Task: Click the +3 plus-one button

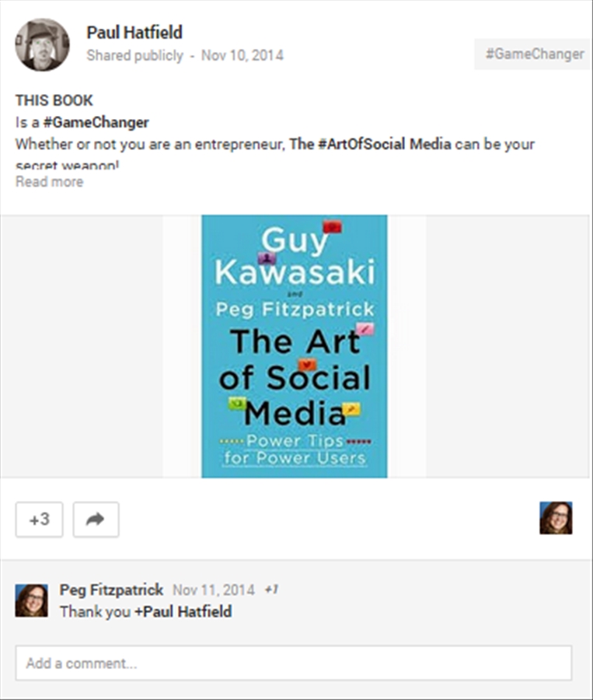Action: point(40,520)
